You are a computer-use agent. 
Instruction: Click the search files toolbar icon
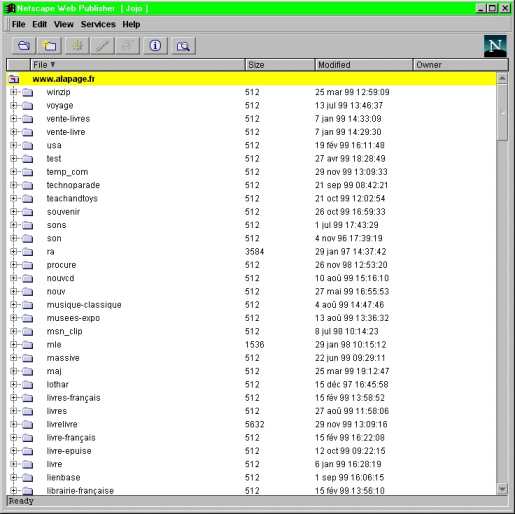click(183, 45)
